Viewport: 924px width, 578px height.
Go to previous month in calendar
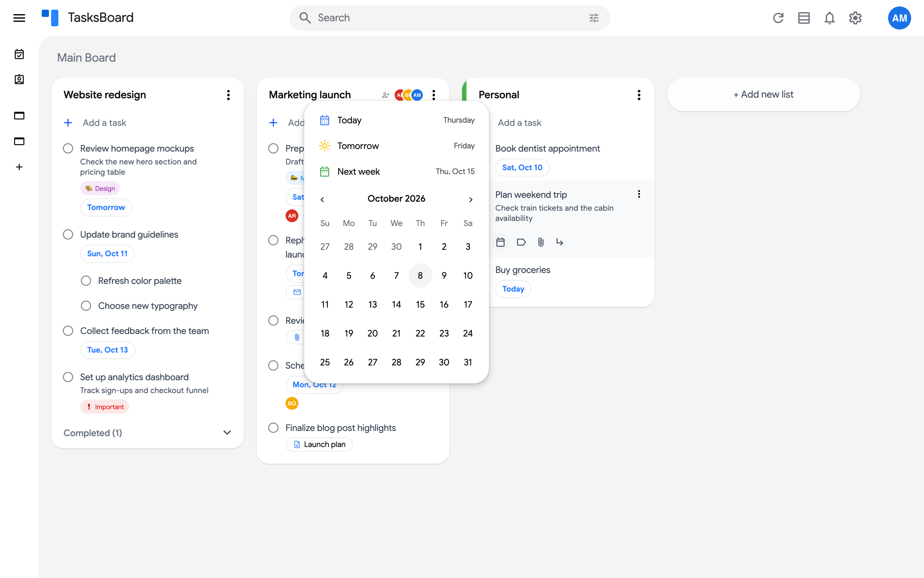click(x=322, y=199)
